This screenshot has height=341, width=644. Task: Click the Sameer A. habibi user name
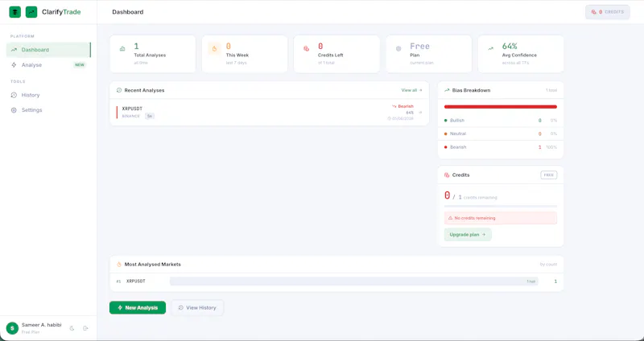tap(42, 325)
